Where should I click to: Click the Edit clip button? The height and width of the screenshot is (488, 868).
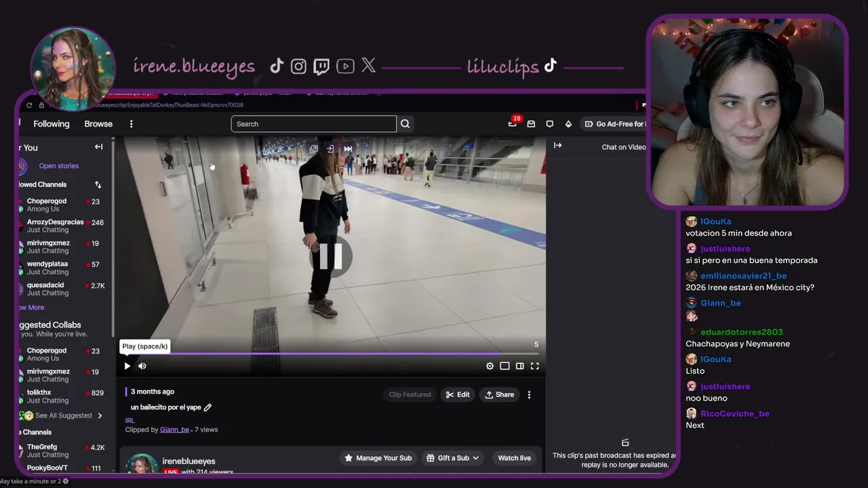[x=458, y=394]
